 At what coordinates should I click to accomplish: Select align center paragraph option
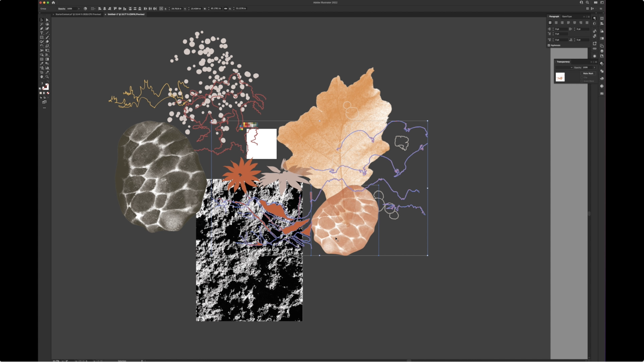[x=556, y=23]
